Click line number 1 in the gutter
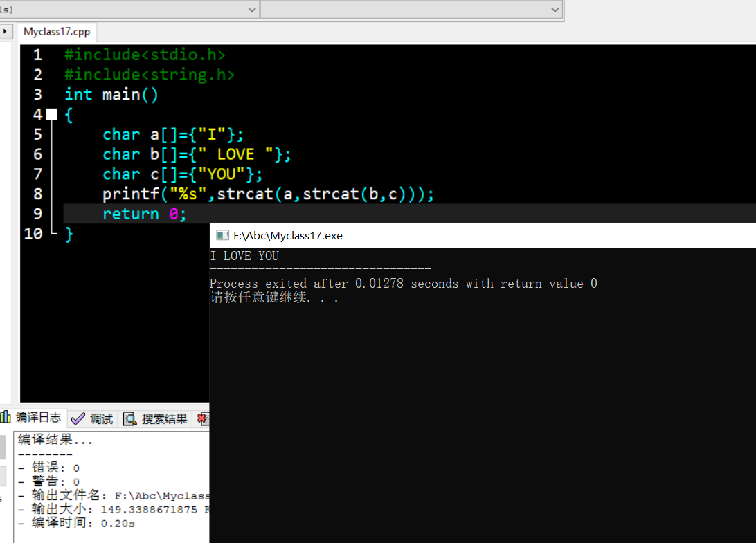Screen dimensions: 756x543 (x=37, y=55)
